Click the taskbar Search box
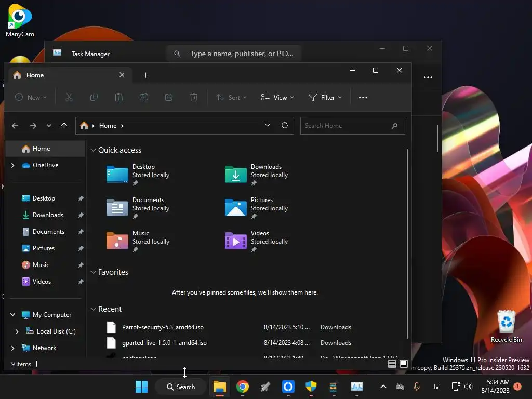This screenshot has width=532, height=399. point(180,387)
